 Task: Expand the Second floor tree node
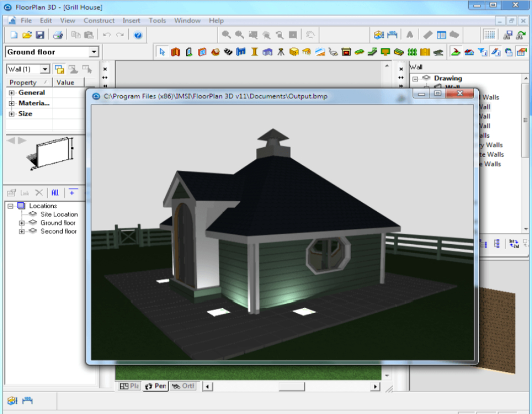22,231
